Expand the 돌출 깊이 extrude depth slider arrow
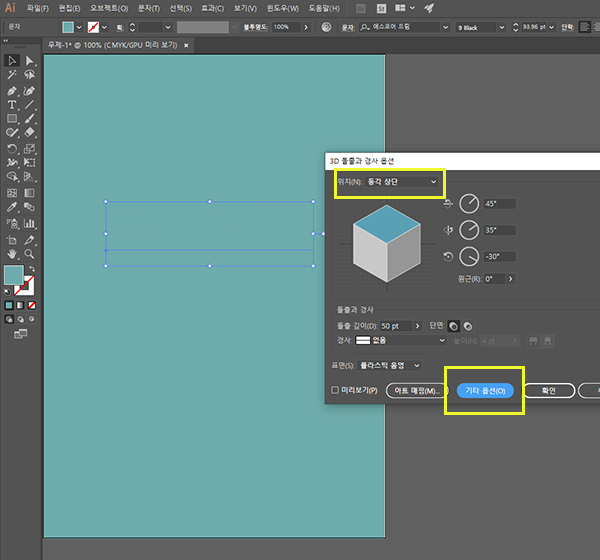Image resolution: width=600 pixels, height=560 pixels. coord(417,326)
